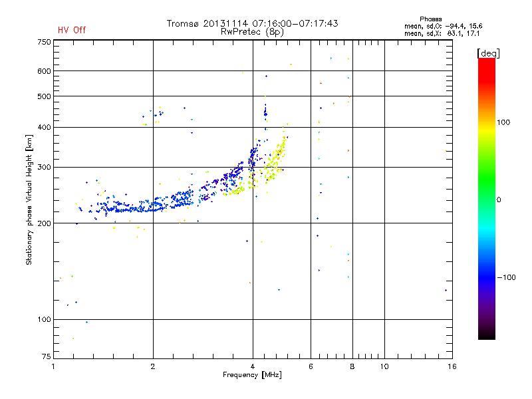The width and height of the screenshot is (532, 399).
Task: Click the color bar legend
Action: pyautogui.click(x=487, y=198)
